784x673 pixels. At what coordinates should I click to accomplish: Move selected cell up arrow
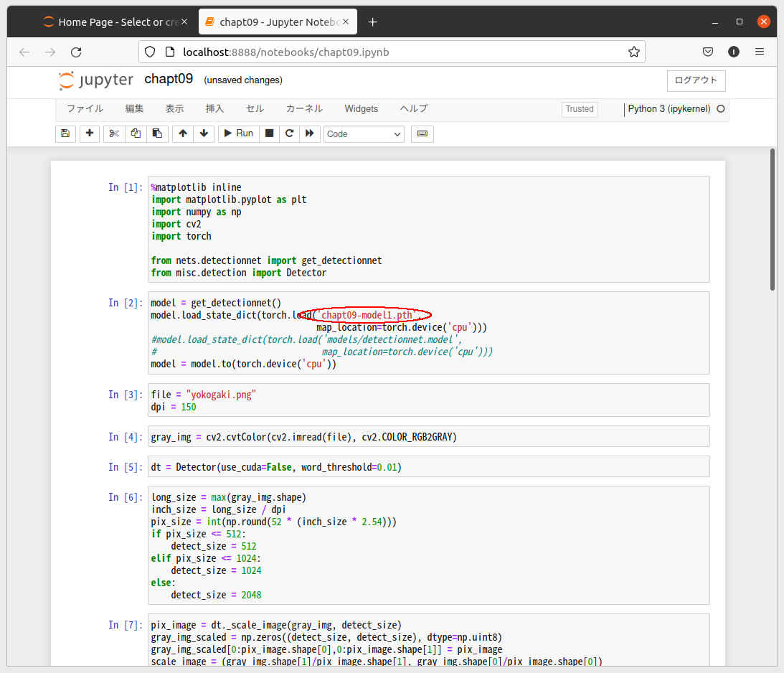pyautogui.click(x=182, y=133)
